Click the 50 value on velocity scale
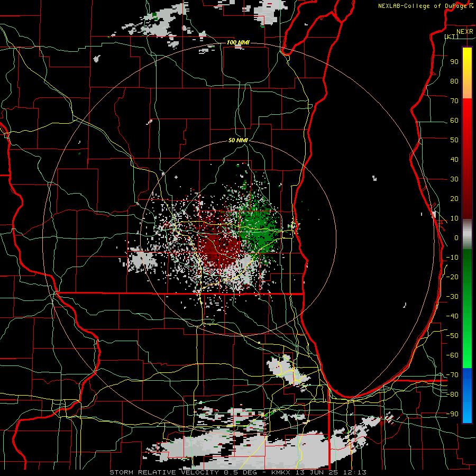The width and height of the screenshot is (476, 476). [x=454, y=140]
